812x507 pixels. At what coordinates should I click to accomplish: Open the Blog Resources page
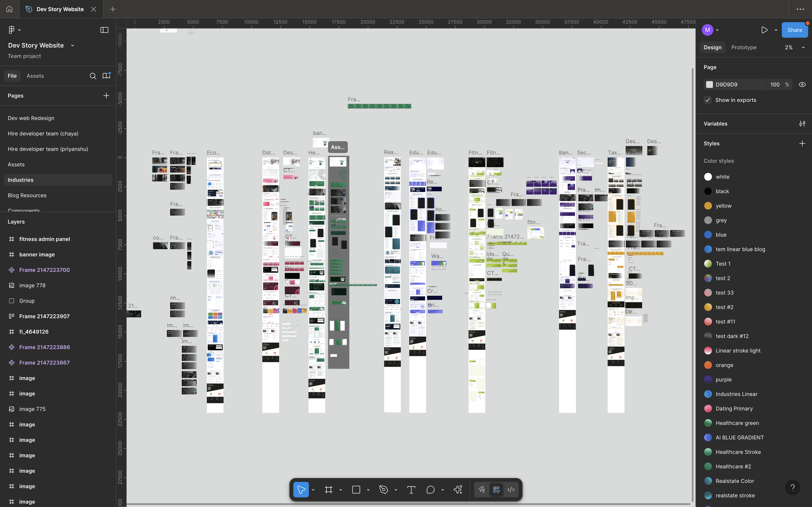tap(27, 196)
